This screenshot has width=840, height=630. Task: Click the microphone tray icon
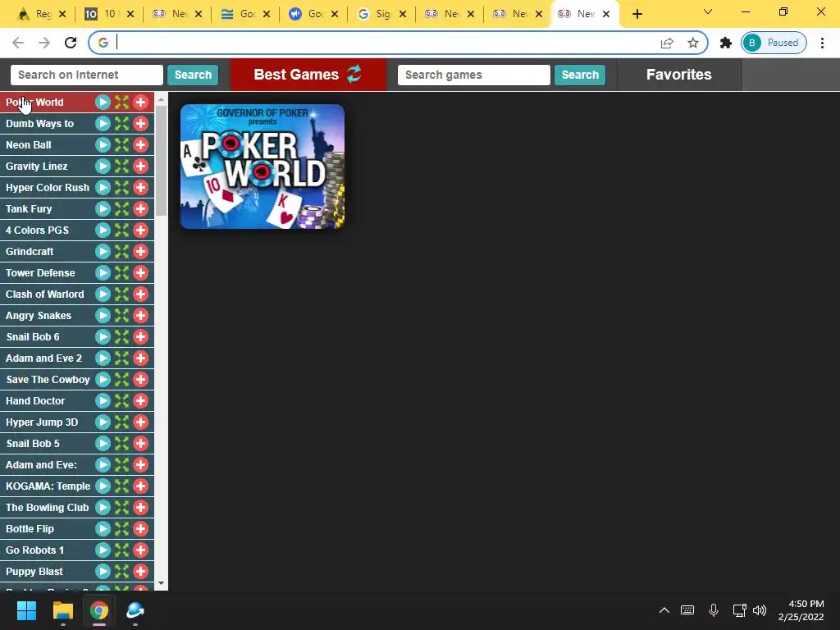click(713, 610)
